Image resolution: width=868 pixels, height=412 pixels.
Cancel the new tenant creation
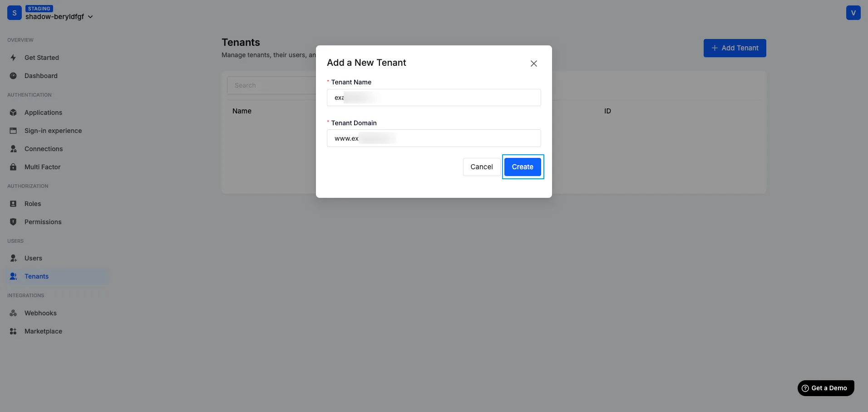click(x=481, y=167)
